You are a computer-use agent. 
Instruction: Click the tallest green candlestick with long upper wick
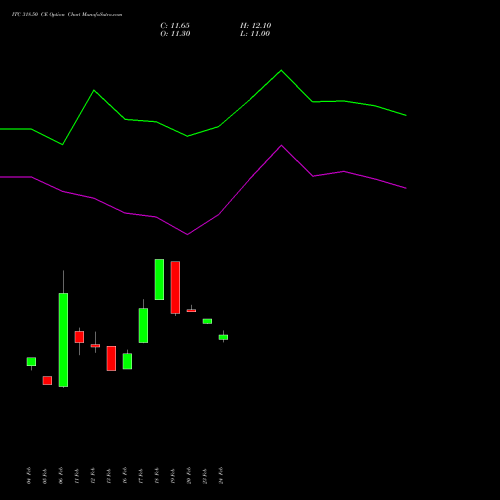(63, 340)
